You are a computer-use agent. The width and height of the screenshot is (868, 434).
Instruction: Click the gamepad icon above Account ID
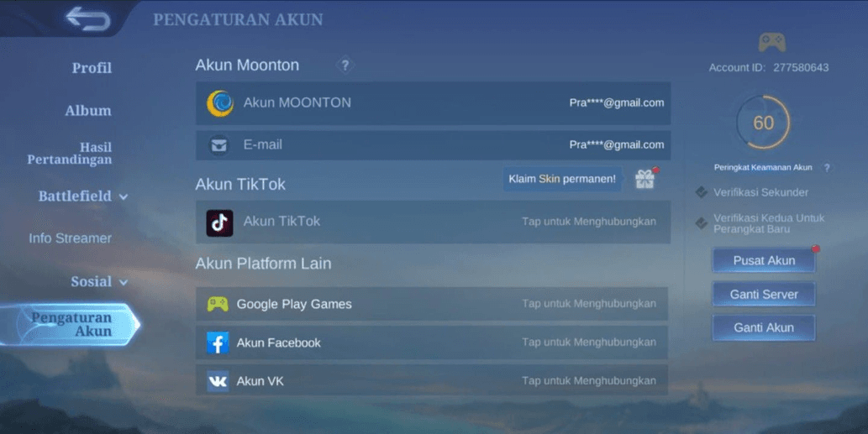[x=771, y=42]
